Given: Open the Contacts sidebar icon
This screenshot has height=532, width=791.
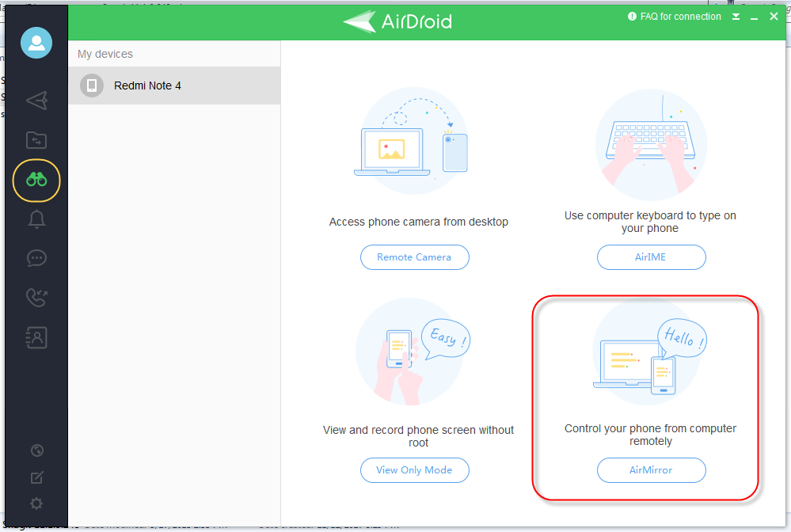Looking at the screenshot, I should 36,337.
